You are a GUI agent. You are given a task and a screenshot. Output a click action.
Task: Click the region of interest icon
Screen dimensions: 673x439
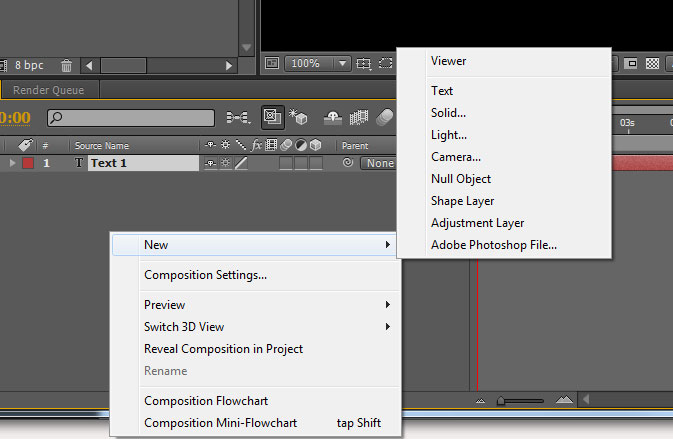385,64
